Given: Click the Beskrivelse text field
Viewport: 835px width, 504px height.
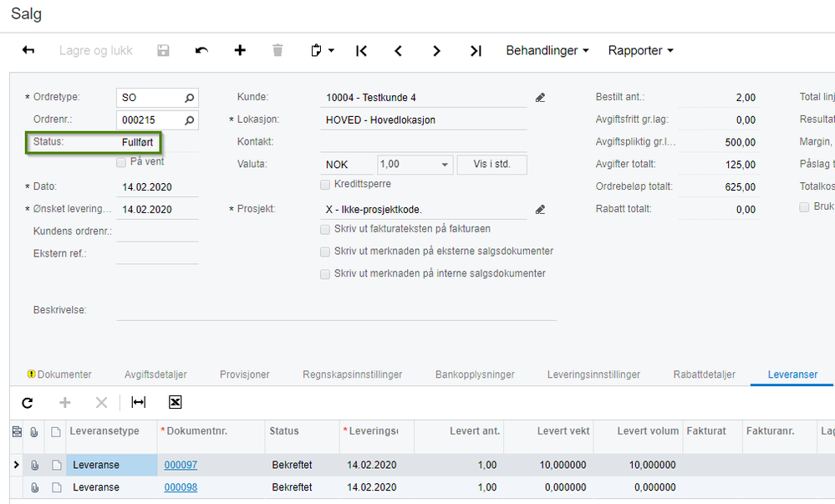Looking at the screenshot, I should click(x=337, y=310).
